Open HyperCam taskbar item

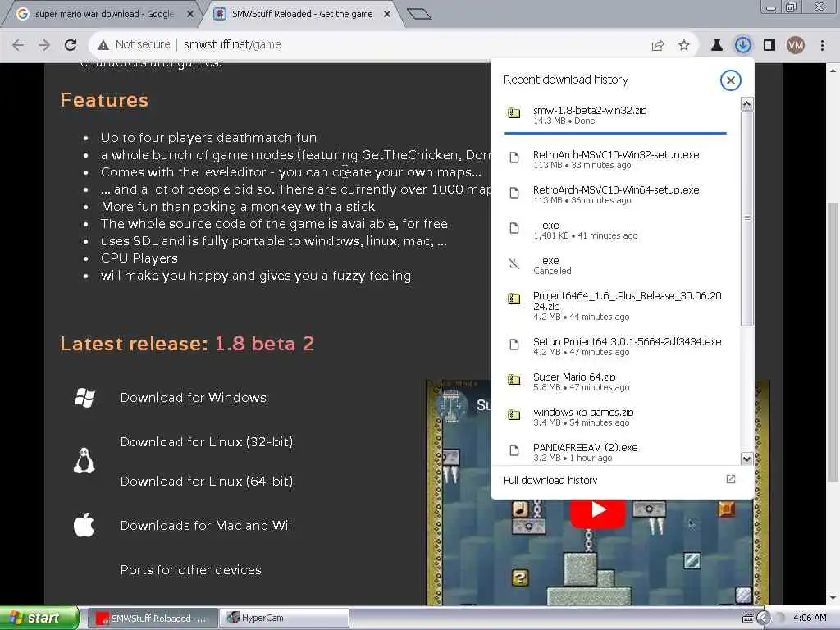click(x=284, y=619)
